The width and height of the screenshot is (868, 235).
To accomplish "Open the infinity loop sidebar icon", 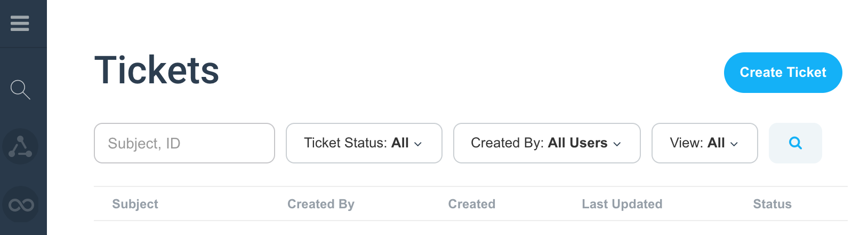I will tap(21, 205).
